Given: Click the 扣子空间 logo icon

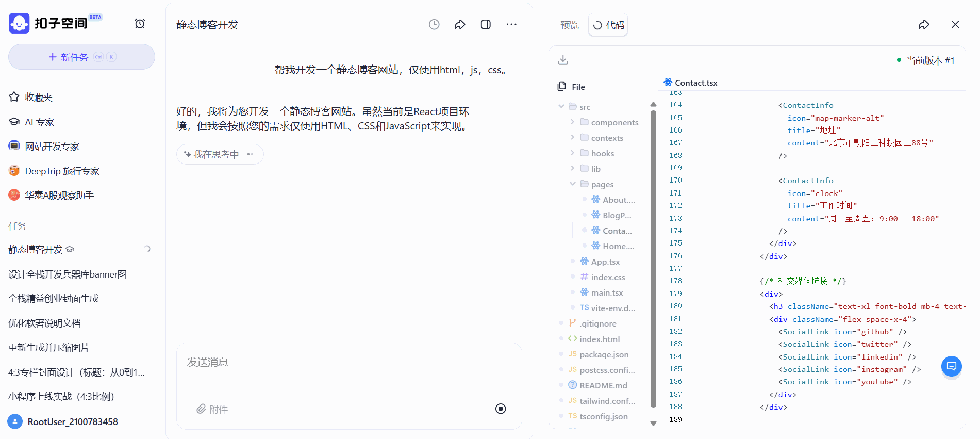Looking at the screenshot, I should point(19,23).
